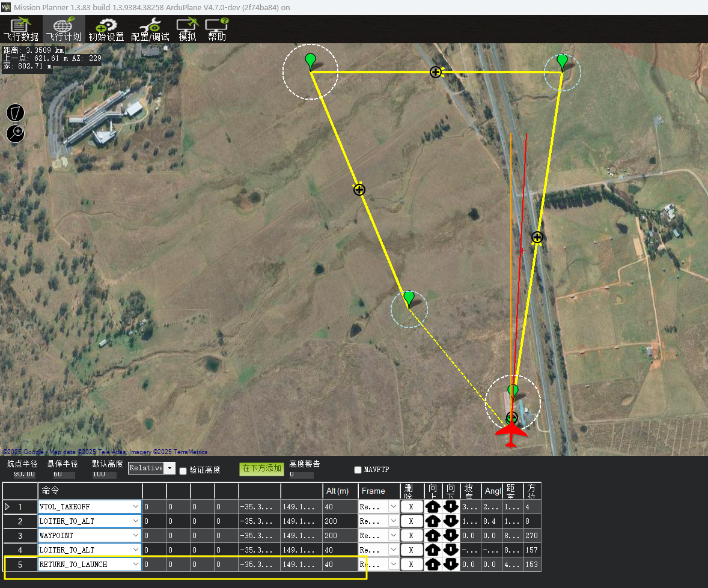
Task: Click the green 在下方添加 button
Action: pyautogui.click(x=261, y=468)
